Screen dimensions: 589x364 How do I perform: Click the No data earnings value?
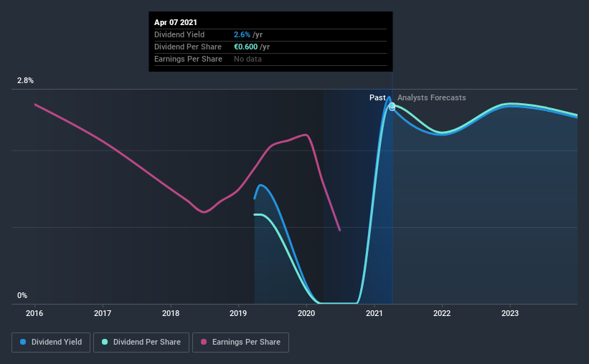(x=248, y=59)
